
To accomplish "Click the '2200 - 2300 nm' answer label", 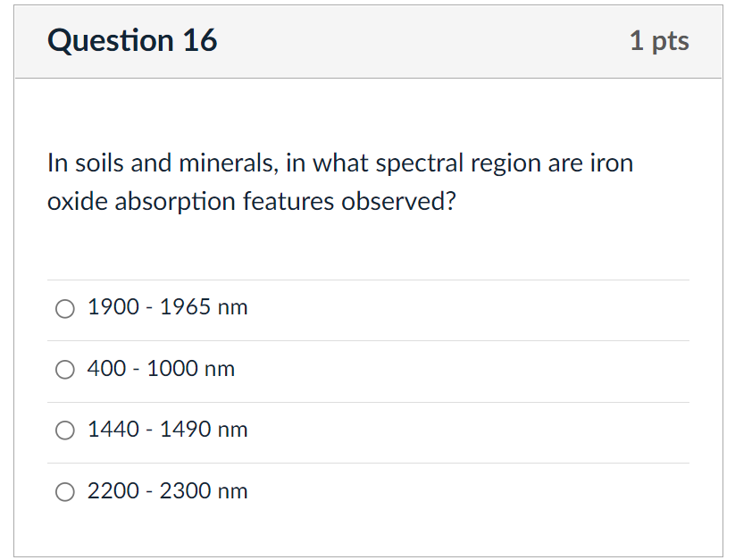I will [167, 491].
